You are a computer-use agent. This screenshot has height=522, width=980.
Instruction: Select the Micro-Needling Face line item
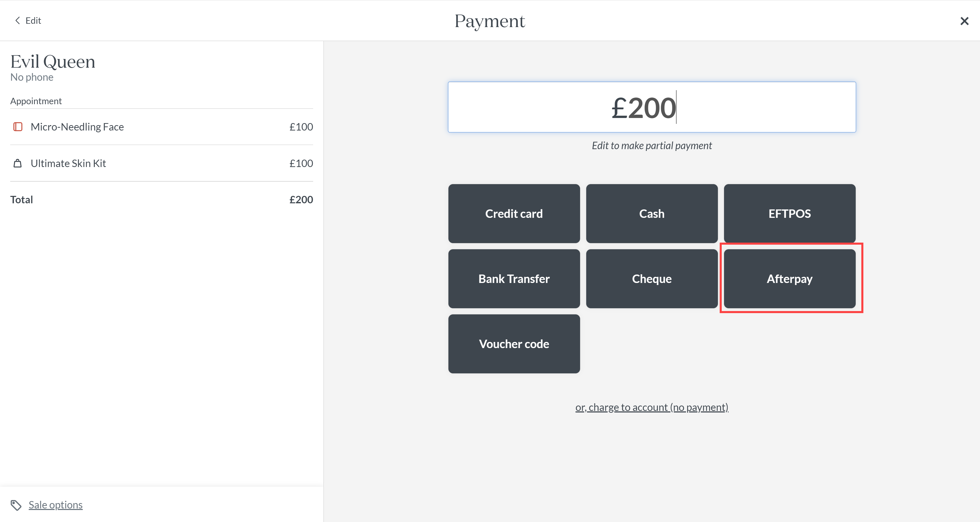coord(77,127)
